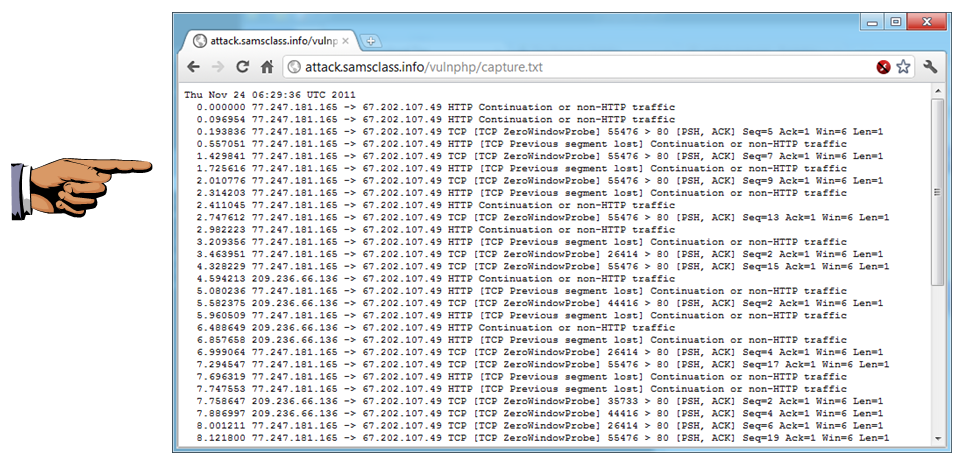The image size is (964, 468).
Task: Click the scrollbar up arrow
Action: 938,91
